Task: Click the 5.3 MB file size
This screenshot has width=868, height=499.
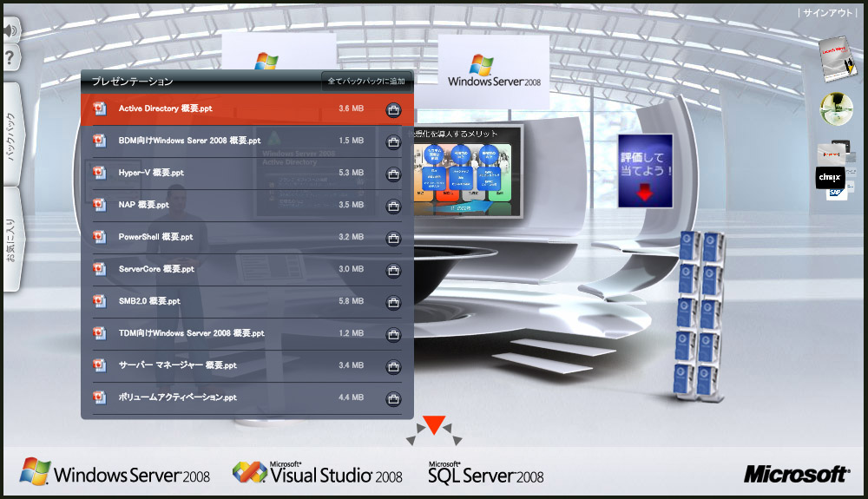Action: tap(352, 173)
